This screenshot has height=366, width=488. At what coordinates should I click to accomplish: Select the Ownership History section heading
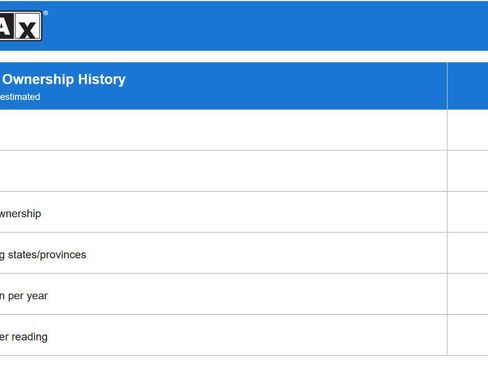point(64,79)
